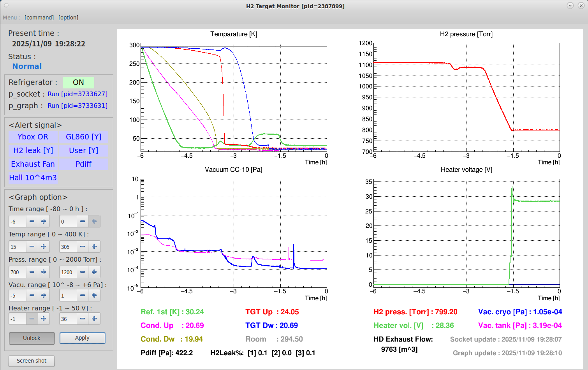This screenshot has height=370, width=588.
Task: Decrease the Temp range minimum value
Action: [32, 247]
